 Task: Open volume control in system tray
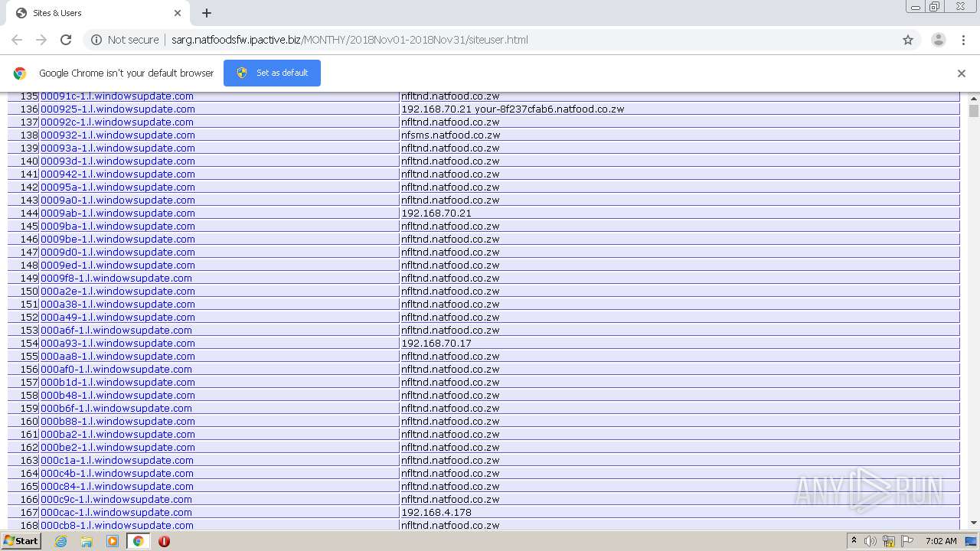pos(871,541)
